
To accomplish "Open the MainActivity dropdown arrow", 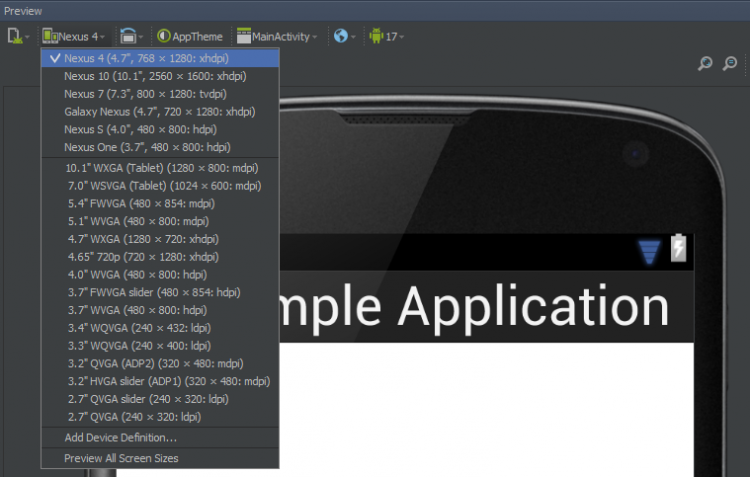I will point(314,37).
